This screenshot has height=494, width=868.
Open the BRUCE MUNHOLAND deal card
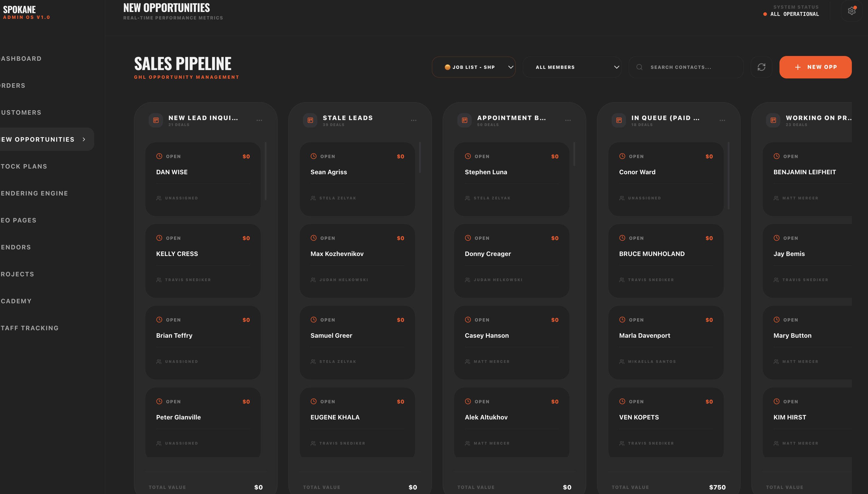666,261
